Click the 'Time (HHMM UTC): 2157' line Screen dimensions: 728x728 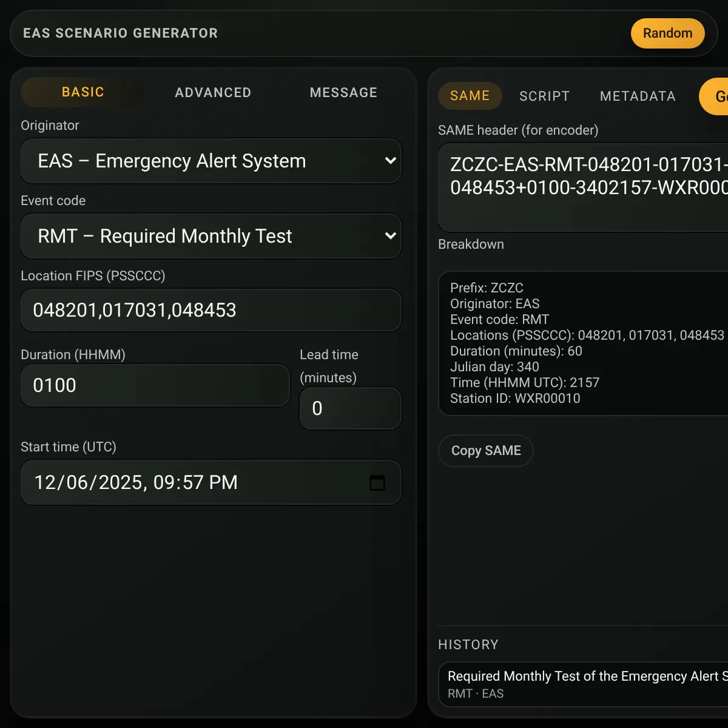click(525, 383)
